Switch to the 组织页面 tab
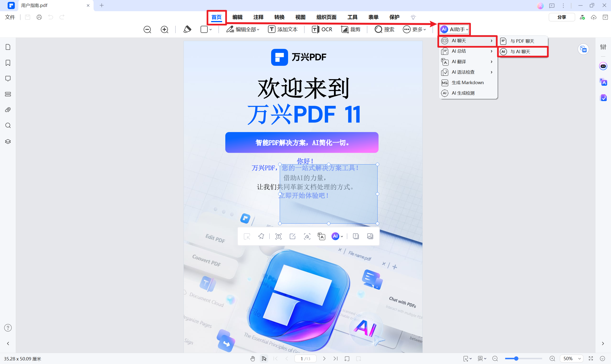The image size is (611, 364). pos(326,17)
